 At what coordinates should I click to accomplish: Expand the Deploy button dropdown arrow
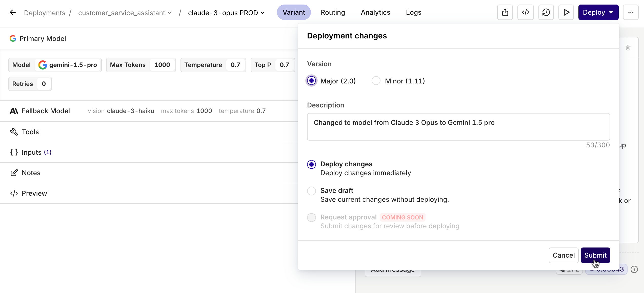coord(611,12)
